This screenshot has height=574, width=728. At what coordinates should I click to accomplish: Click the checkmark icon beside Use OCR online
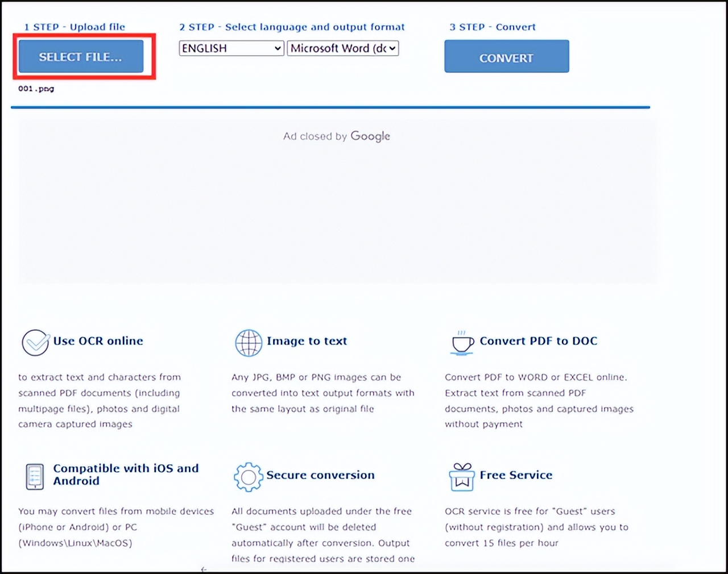pyautogui.click(x=35, y=343)
